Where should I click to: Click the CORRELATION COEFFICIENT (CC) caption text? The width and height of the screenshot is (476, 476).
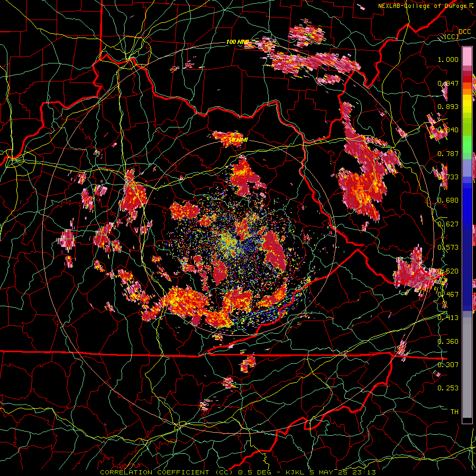tap(167, 472)
